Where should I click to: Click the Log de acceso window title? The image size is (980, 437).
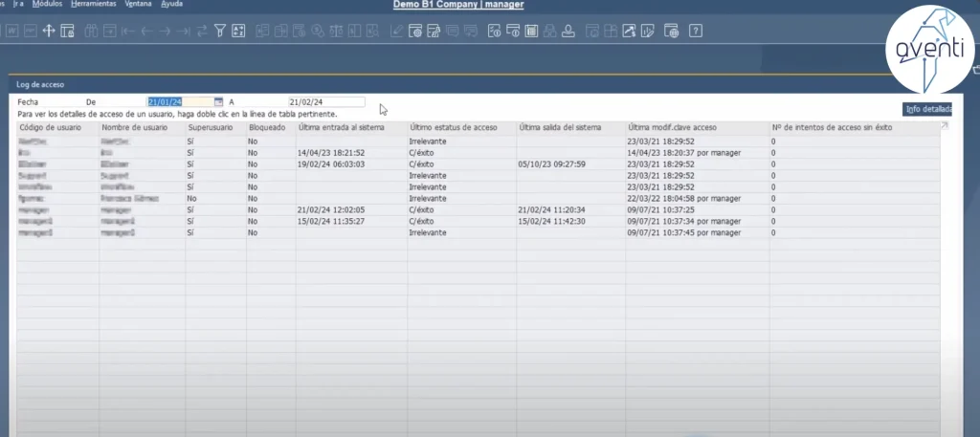pyautogui.click(x=40, y=84)
